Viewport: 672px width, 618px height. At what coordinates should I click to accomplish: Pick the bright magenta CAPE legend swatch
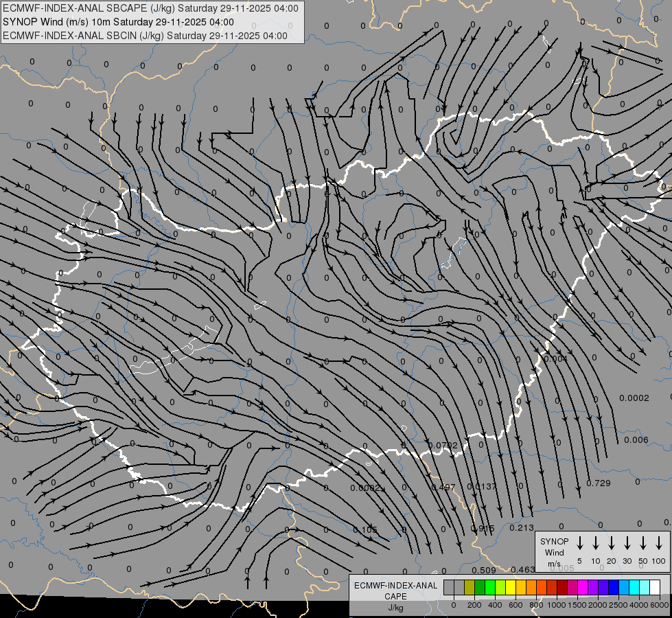point(583,587)
